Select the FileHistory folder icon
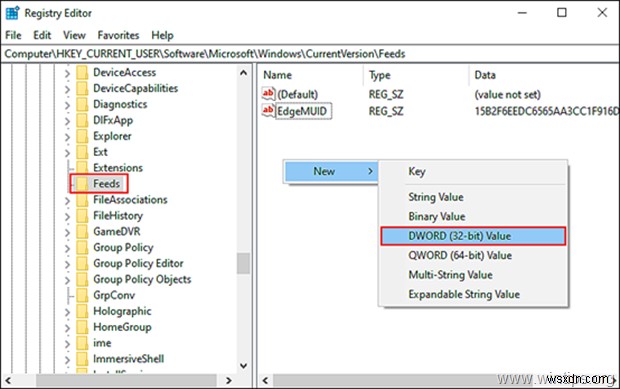 click(82, 216)
